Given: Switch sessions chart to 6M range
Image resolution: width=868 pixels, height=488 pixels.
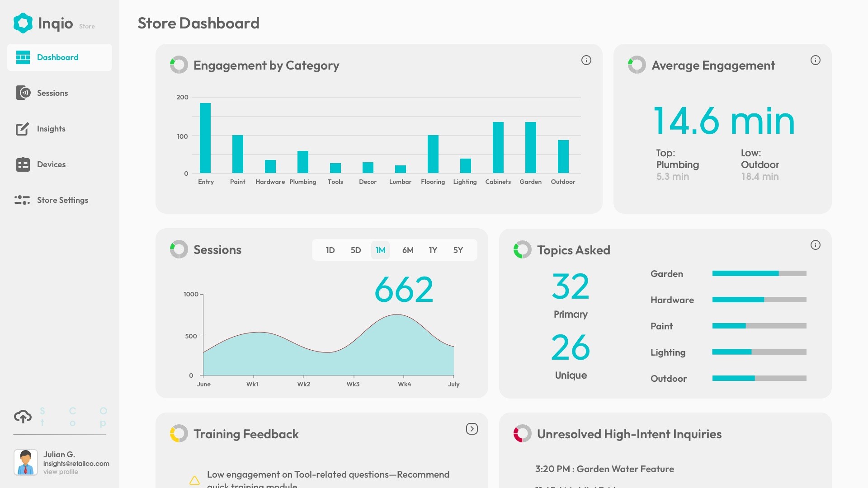Looking at the screenshot, I should (x=408, y=250).
